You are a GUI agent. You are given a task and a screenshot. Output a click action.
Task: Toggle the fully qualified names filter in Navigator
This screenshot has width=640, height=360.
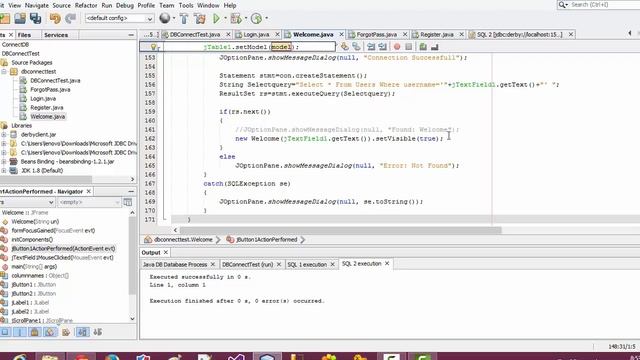pos(65,332)
